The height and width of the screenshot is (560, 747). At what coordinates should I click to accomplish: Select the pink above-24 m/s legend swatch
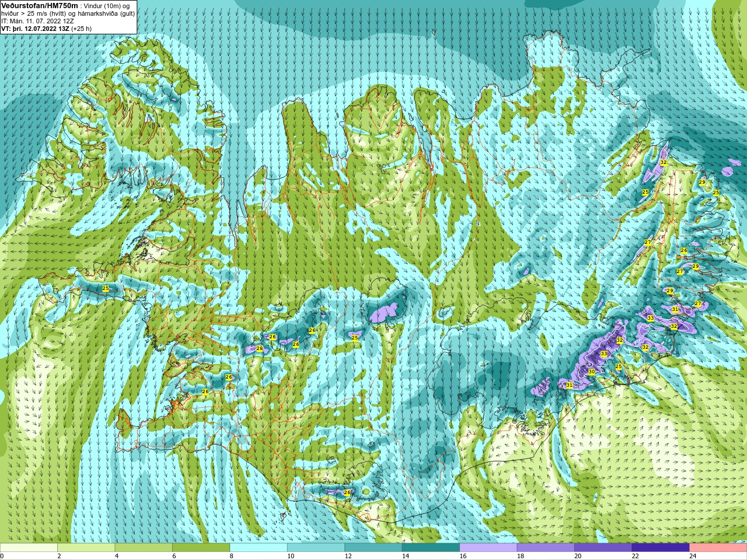pyautogui.click(x=718, y=548)
